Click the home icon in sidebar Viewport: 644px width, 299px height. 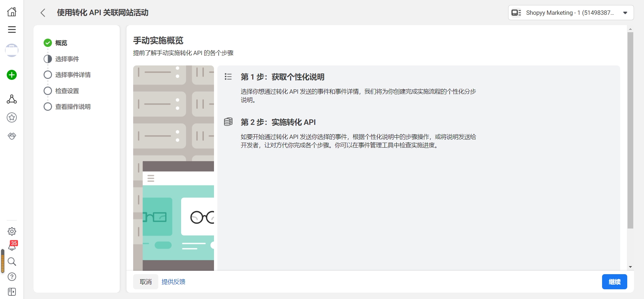click(x=12, y=12)
